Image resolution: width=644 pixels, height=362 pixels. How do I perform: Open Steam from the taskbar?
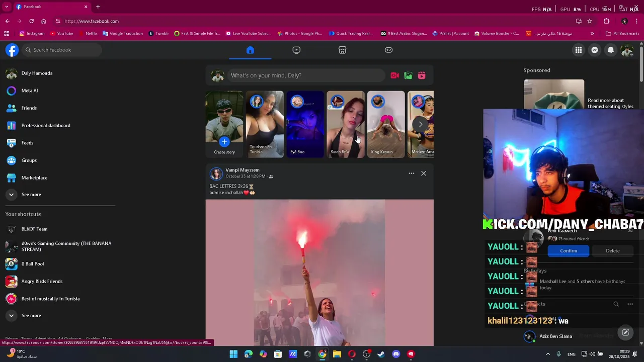[381, 354]
